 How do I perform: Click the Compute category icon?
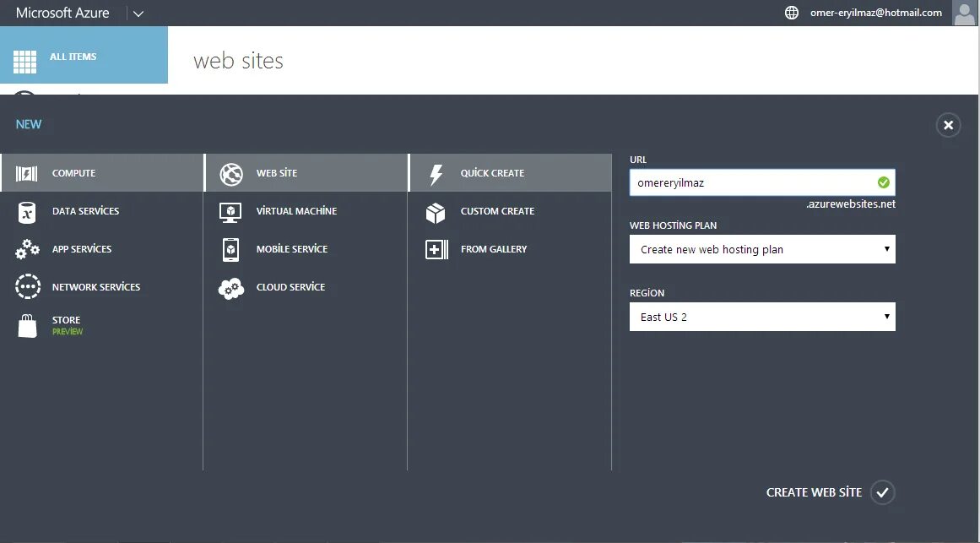(26, 173)
